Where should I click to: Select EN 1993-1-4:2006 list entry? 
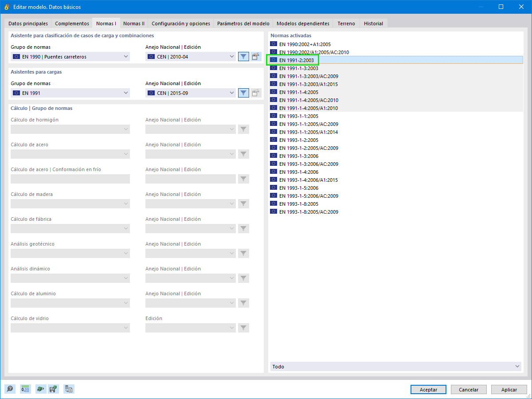[396, 172]
